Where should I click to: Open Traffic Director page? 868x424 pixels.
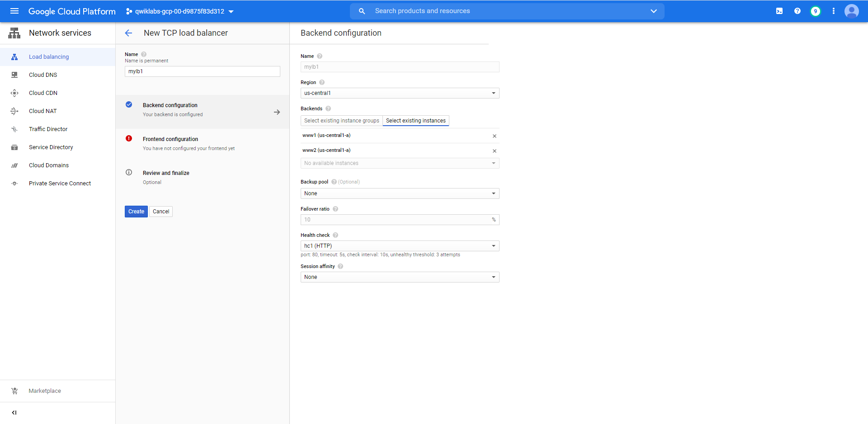[x=48, y=129]
